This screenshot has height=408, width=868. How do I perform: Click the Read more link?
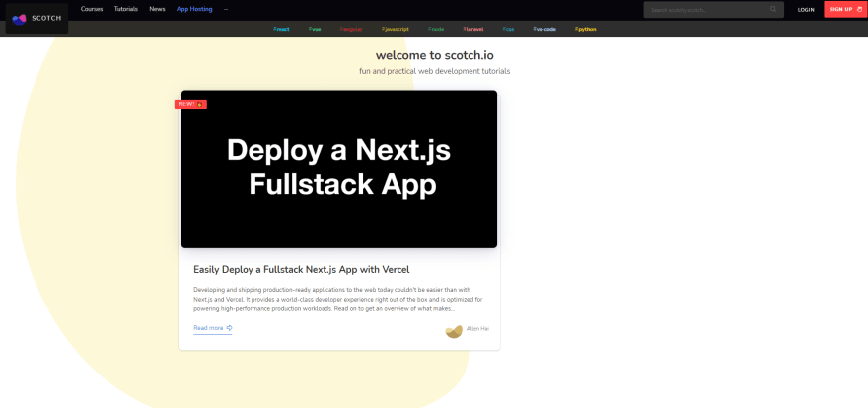[x=213, y=328]
